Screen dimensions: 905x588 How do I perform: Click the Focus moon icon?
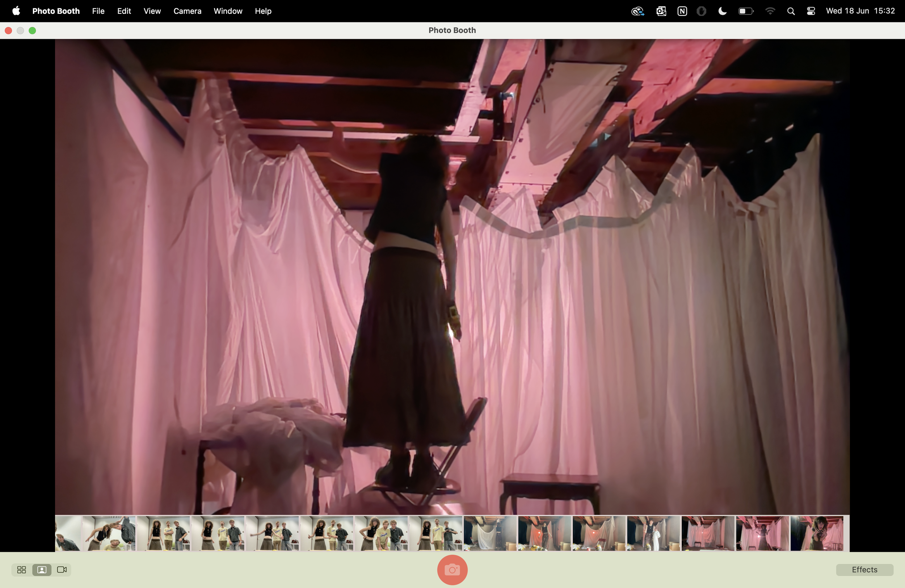coord(722,11)
